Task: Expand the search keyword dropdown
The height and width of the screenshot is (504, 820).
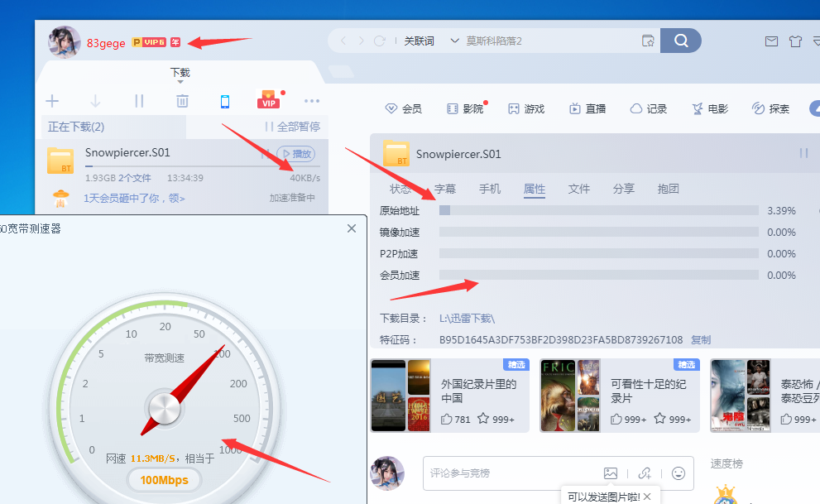Action: point(454,40)
